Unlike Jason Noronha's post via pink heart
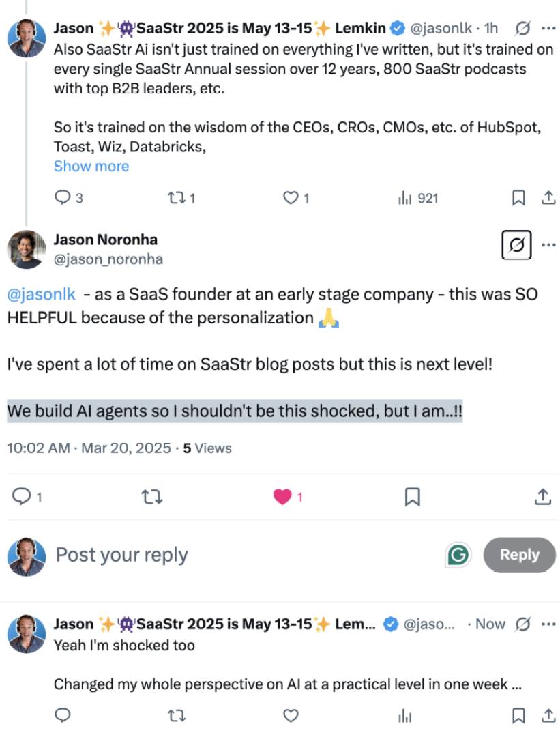This screenshot has width=560, height=737. coord(282,497)
